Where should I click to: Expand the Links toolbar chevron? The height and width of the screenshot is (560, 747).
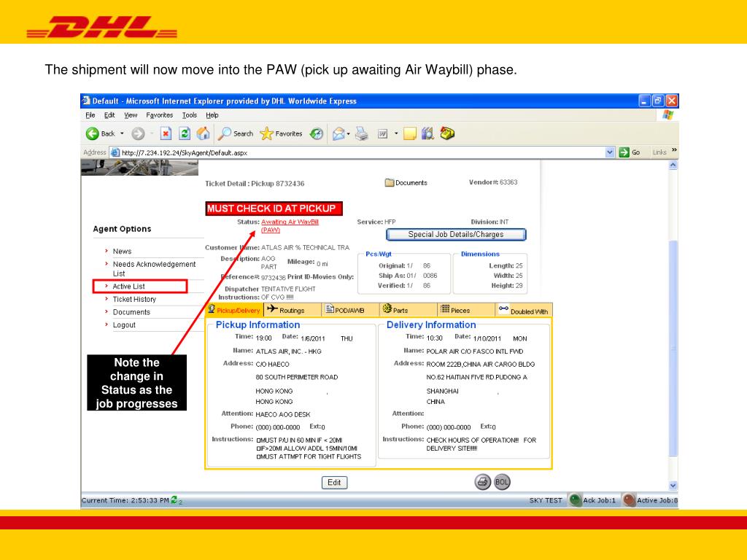[674, 150]
